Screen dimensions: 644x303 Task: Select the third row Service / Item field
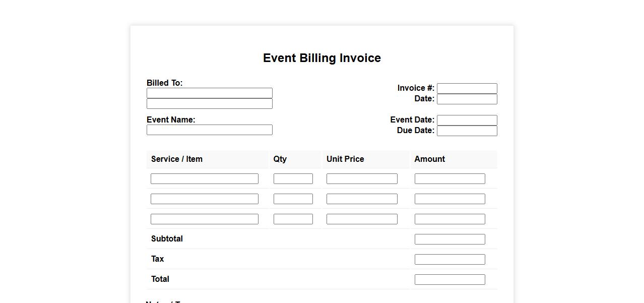pyautogui.click(x=204, y=219)
